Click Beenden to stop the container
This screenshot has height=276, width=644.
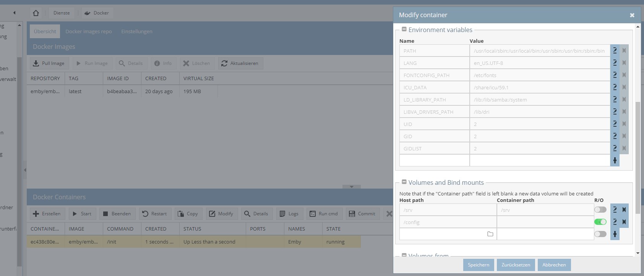coord(117,214)
